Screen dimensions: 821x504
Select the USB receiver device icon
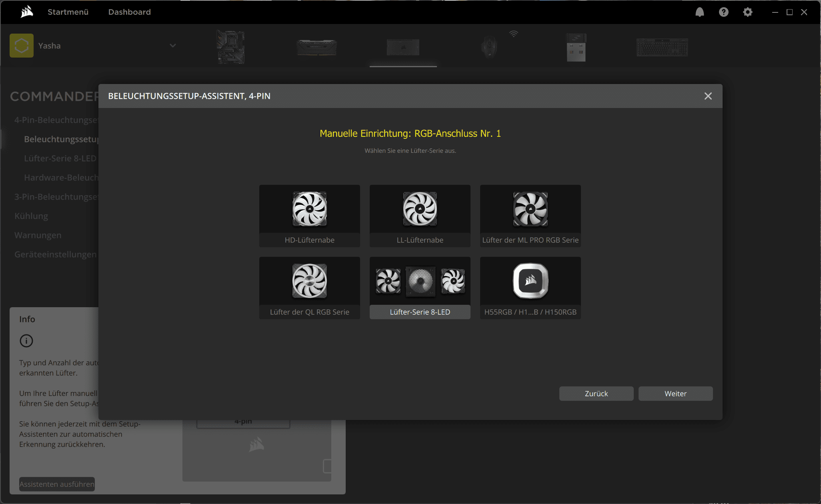[576, 47]
